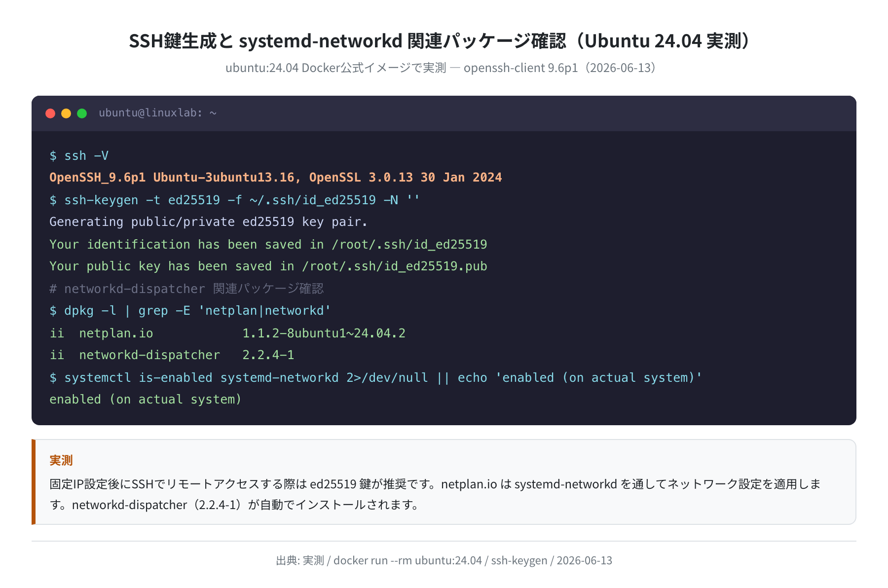
Task: Click terminal title 'ubuntu@linuxlab: ~'
Action: (x=157, y=113)
